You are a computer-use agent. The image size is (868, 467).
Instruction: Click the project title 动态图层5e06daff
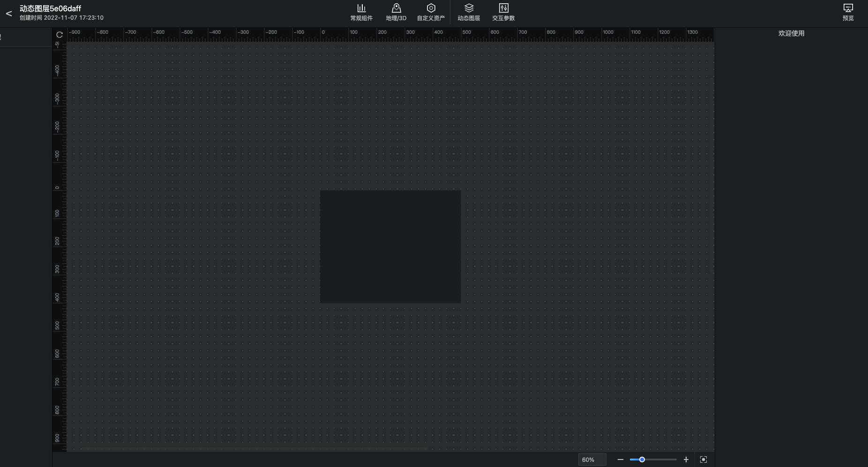tap(50, 8)
